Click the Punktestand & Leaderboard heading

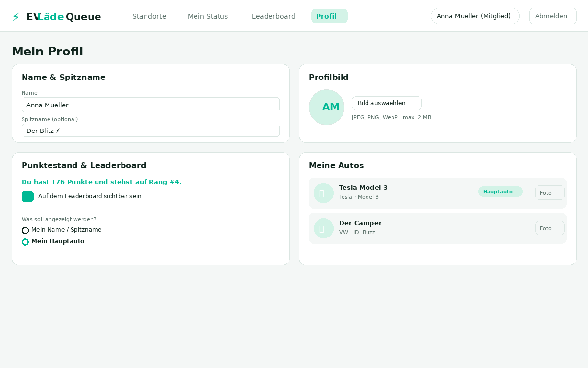84,166
